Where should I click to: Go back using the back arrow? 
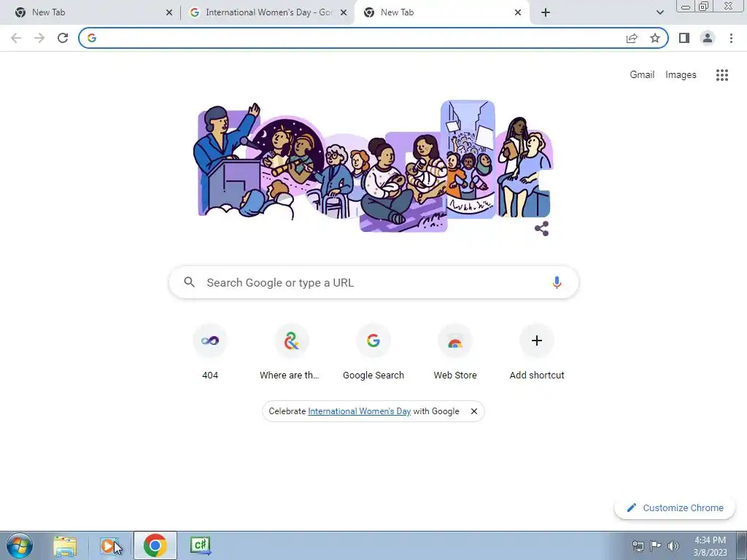(16, 38)
